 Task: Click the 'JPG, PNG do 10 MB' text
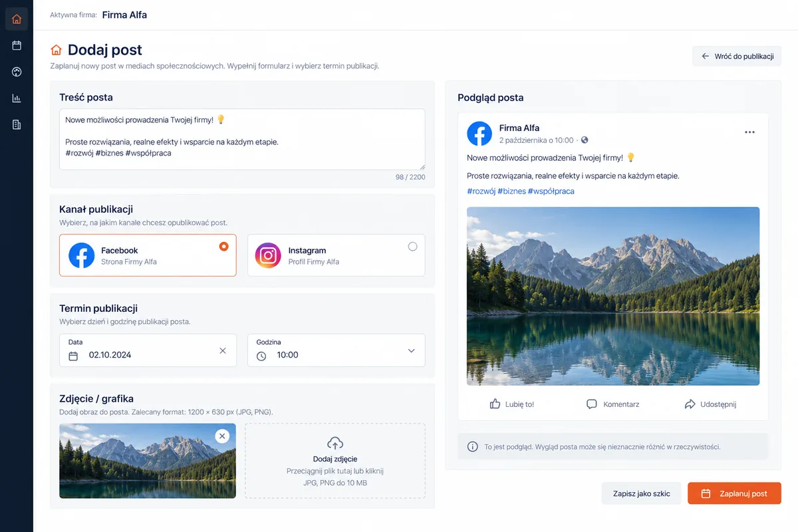(335, 483)
